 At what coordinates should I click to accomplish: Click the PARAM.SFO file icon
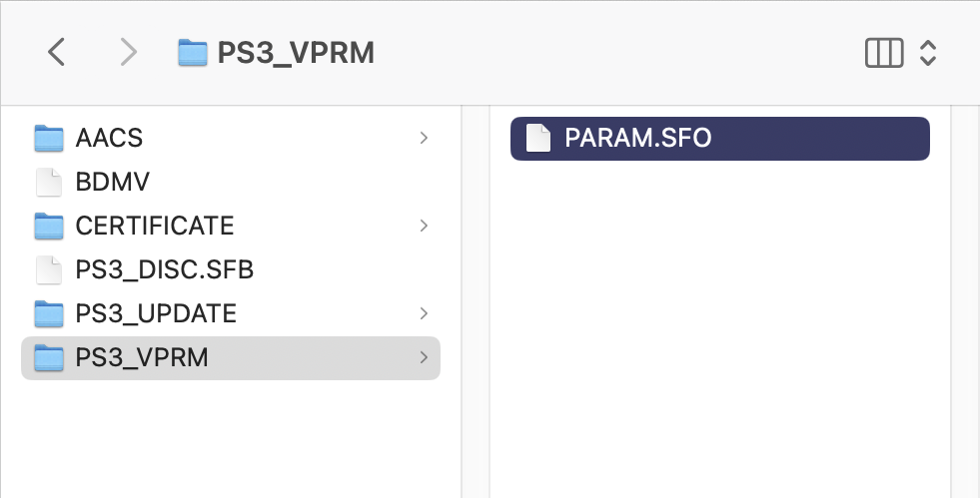(x=538, y=138)
